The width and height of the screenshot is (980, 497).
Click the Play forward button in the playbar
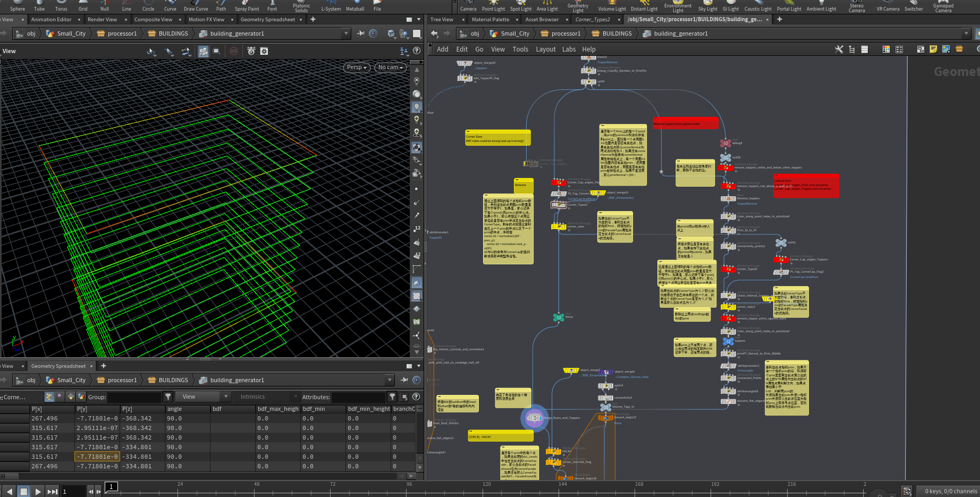38,492
